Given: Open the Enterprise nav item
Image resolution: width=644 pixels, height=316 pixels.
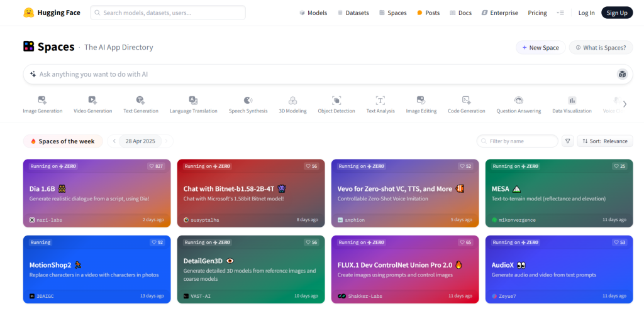Looking at the screenshot, I should click(500, 13).
